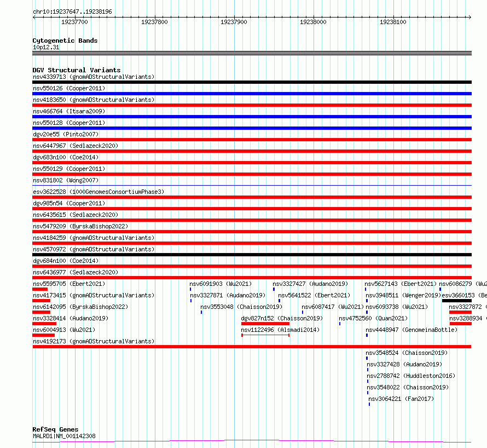Select nsv550129 (Cooper2011) label
Screen dimensions: 487x448
[x=69, y=169]
